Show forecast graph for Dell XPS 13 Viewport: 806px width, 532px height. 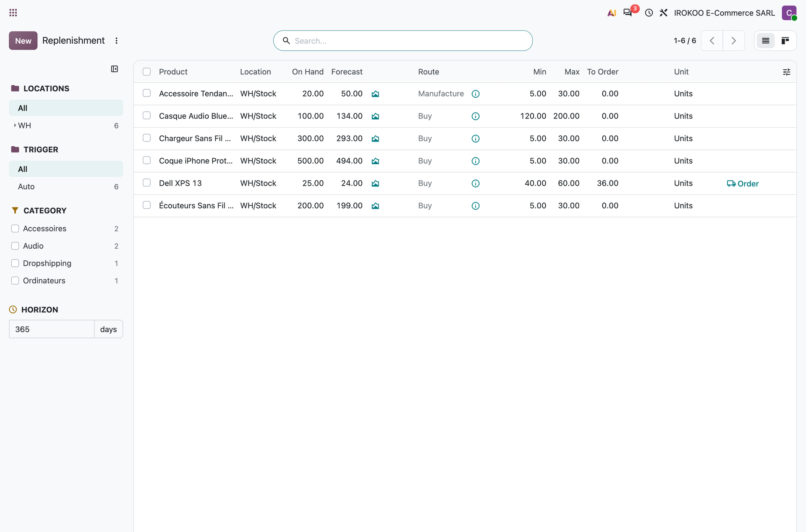pyautogui.click(x=375, y=183)
